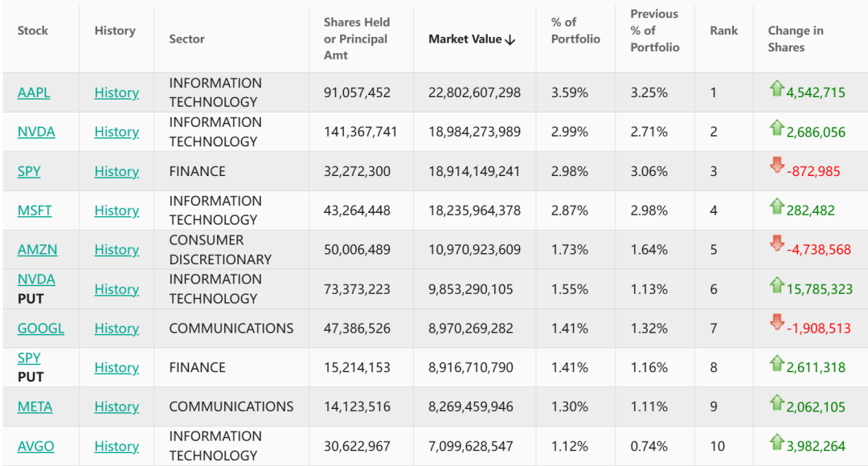Screen dimensions: 868x466
Task: Open the MSFT stock link
Action: coord(35,211)
